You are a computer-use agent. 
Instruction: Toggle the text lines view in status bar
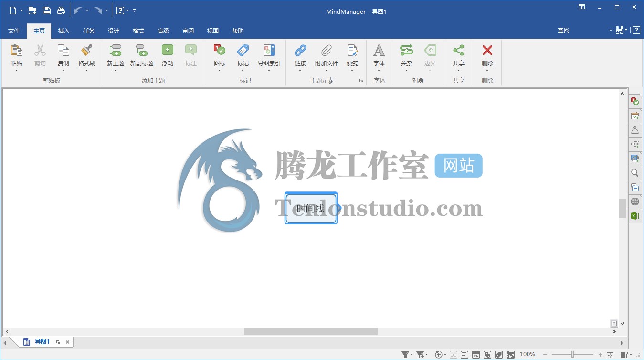point(465,355)
